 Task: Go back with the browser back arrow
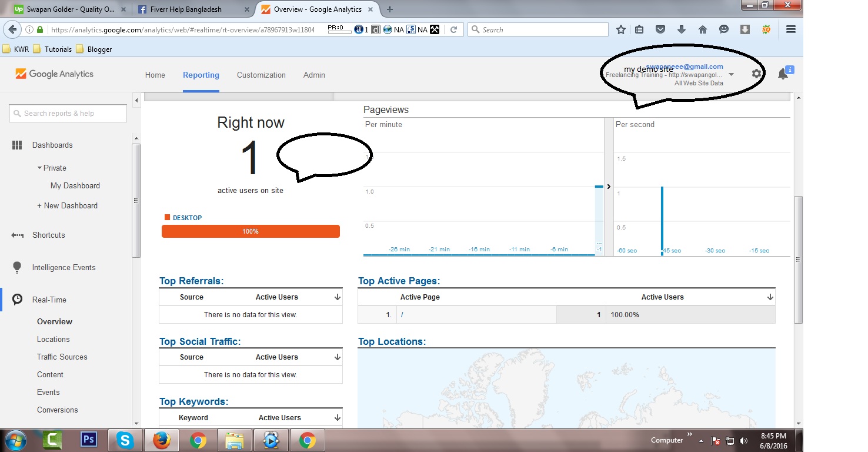click(x=13, y=29)
